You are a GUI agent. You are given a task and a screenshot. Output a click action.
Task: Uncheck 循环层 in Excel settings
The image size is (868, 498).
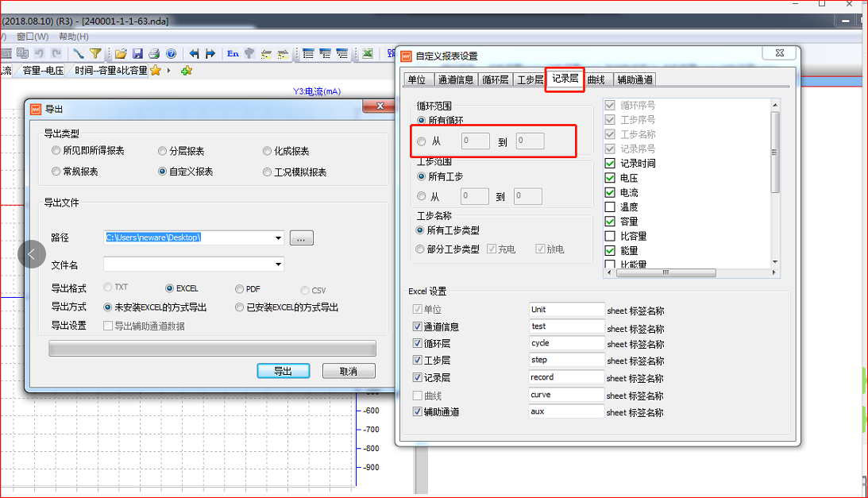[418, 343]
